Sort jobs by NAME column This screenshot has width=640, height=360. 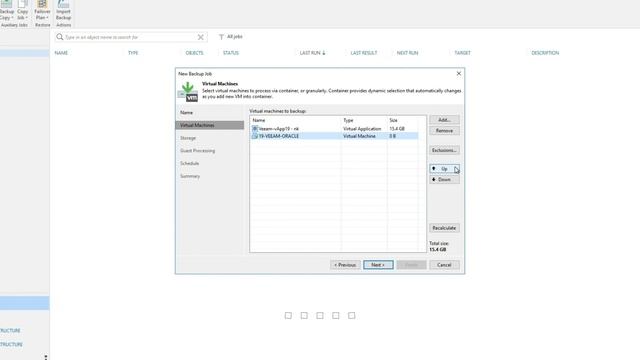(61, 53)
